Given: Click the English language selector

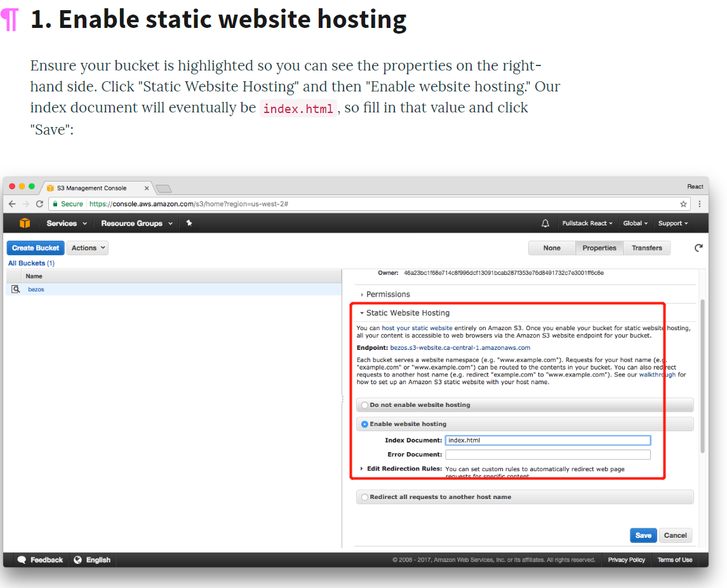Looking at the screenshot, I should point(92,559).
